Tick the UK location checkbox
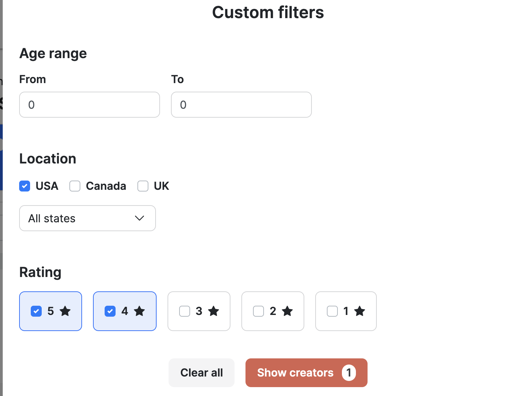Image resolution: width=532 pixels, height=396 pixels. (143, 186)
